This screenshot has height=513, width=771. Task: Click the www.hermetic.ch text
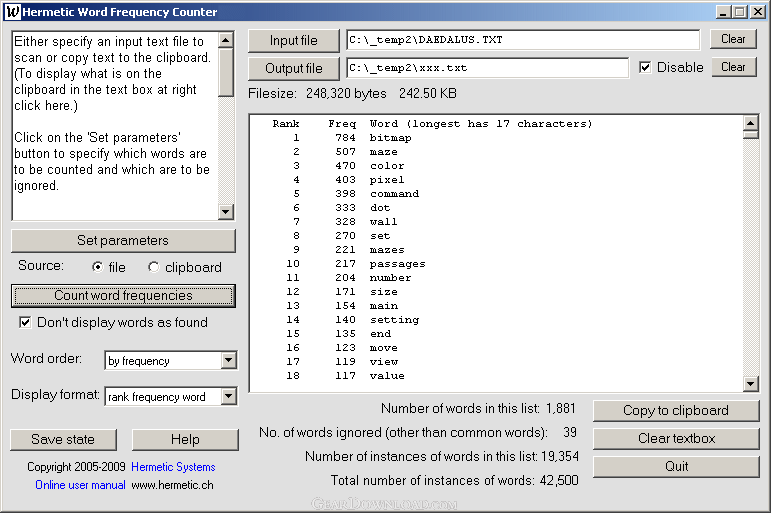coord(173,485)
